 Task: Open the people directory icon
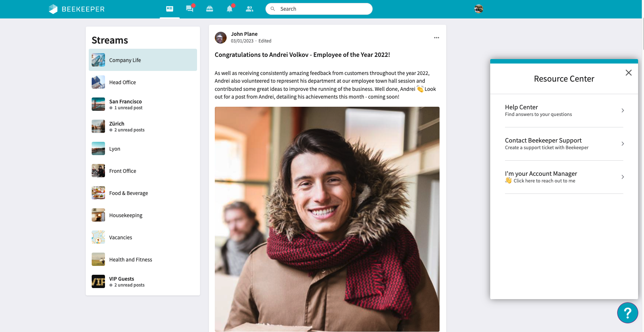(250, 9)
